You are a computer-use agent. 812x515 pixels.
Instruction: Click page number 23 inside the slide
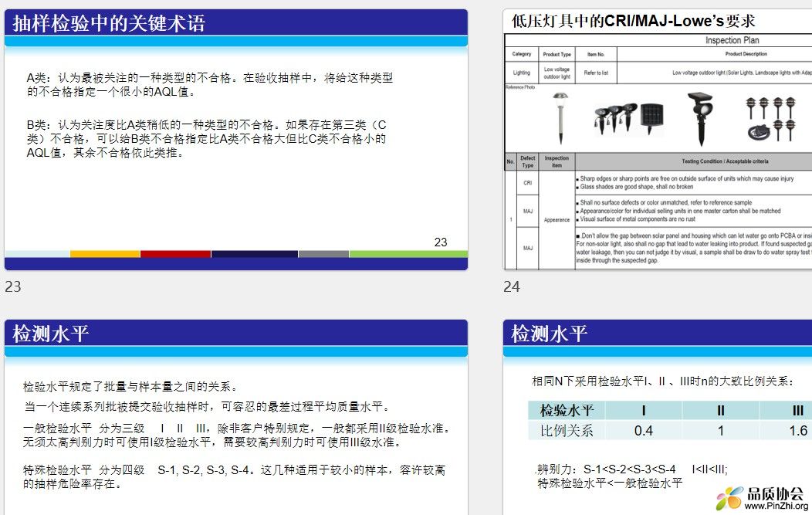441,242
